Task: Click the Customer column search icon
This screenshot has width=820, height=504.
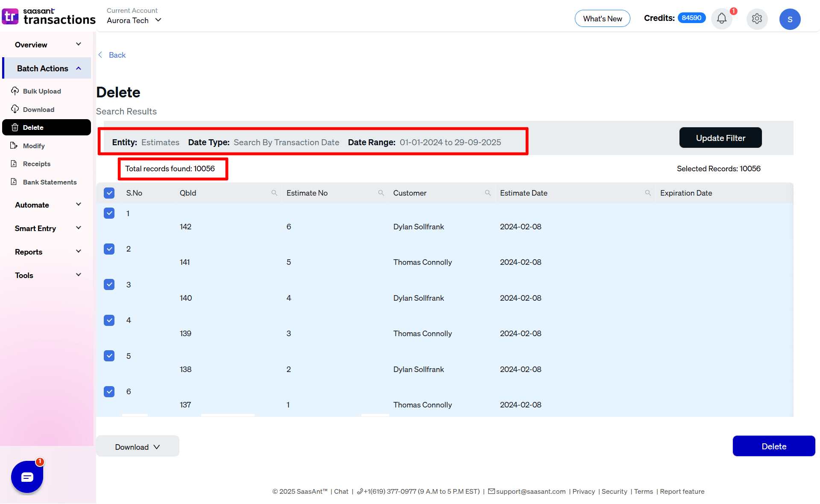Action: (x=488, y=193)
